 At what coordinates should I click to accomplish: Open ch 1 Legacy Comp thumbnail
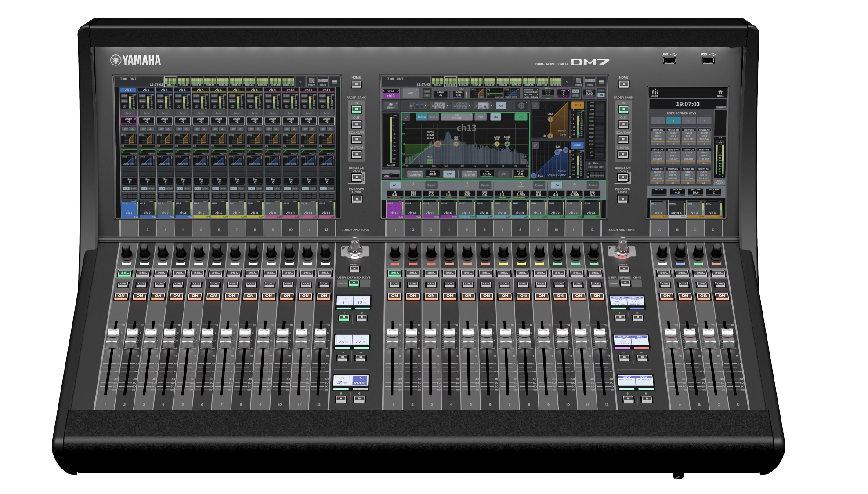pos(129,161)
